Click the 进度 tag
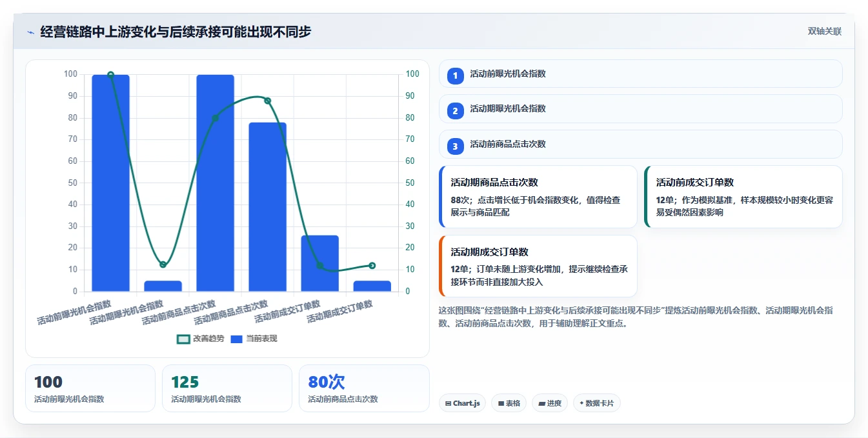Viewport: 868px width, 438px height. 550,403
